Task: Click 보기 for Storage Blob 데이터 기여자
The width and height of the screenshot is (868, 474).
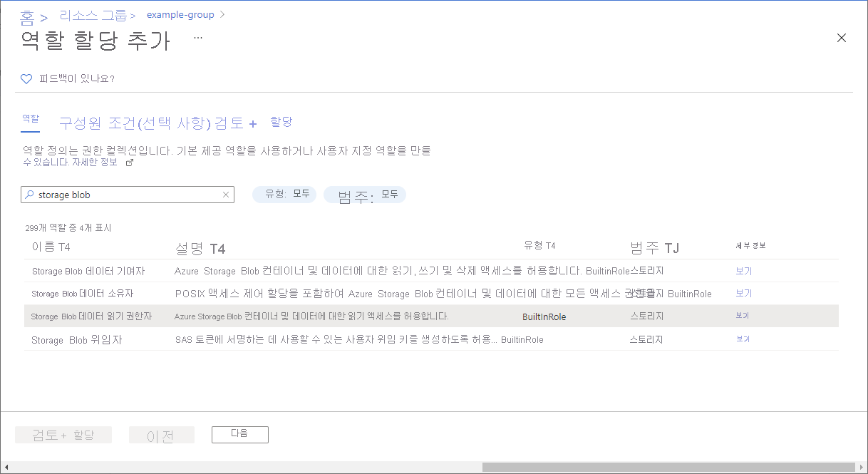Action: pyautogui.click(x=743, y=271)
